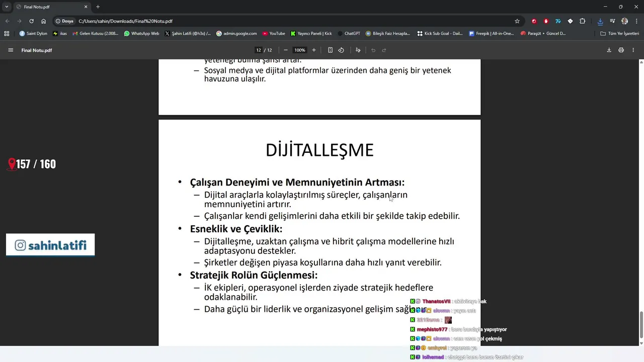
Task: Open the Paraşüt Güncel bookmark
Action: click(x=543, y=34)
